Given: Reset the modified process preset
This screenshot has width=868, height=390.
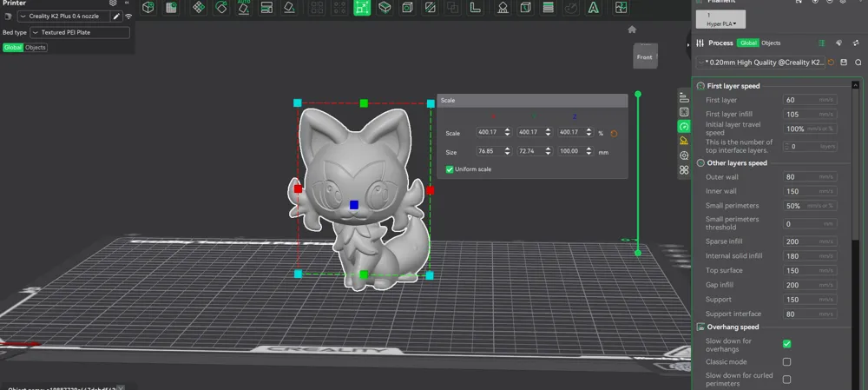Looking at the screenshot, I should [831, 63].
